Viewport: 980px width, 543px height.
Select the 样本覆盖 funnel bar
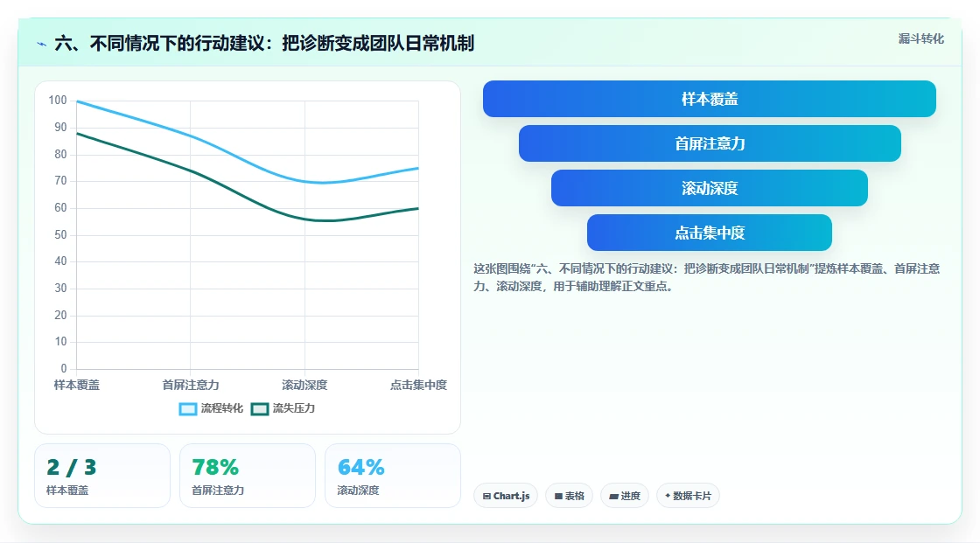[x=710, y=99]
